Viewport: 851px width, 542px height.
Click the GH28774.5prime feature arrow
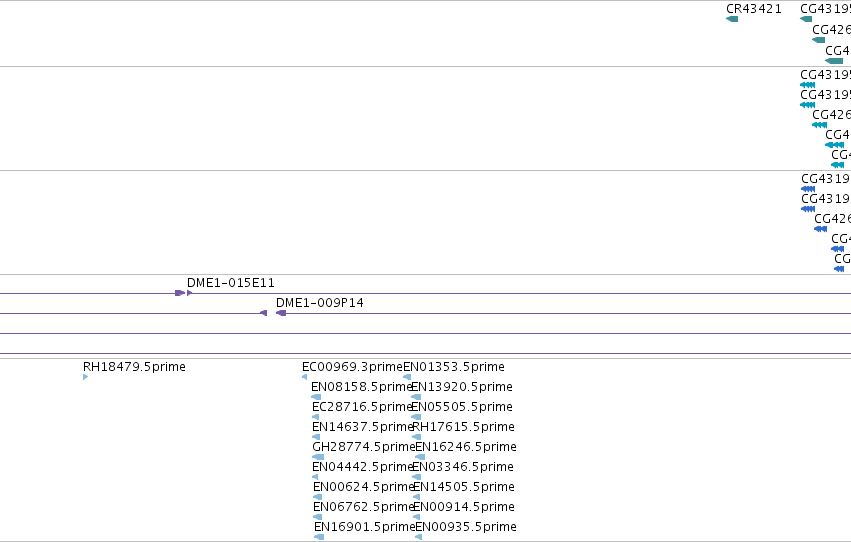coord(318,457)
